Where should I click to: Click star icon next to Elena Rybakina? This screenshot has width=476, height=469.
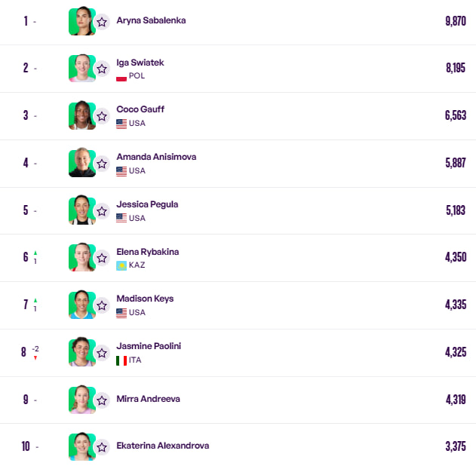click(102, 258)
